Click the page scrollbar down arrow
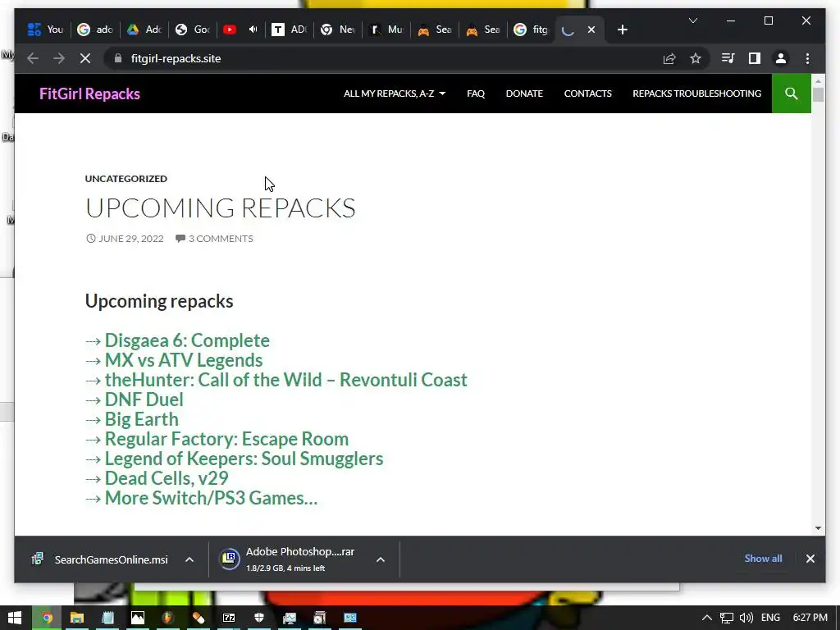The width and height of the screenshot is (840, 630). point(818,527)
